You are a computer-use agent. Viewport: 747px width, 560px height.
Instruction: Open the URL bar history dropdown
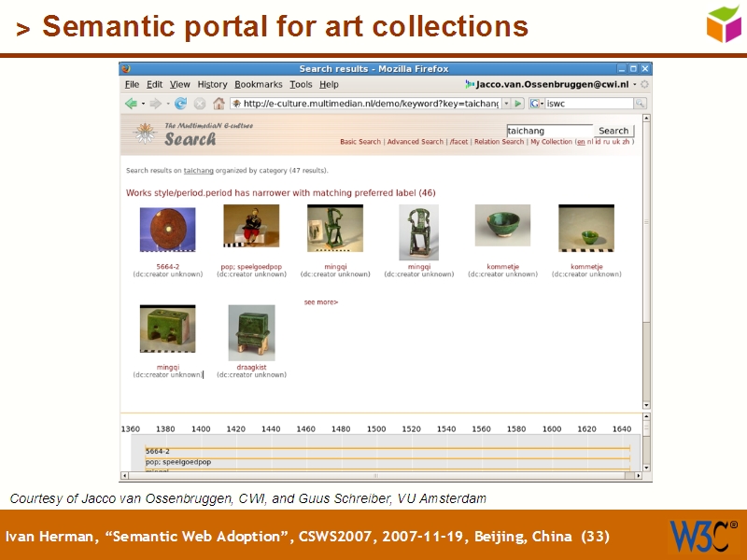click(x=504, y=103)
